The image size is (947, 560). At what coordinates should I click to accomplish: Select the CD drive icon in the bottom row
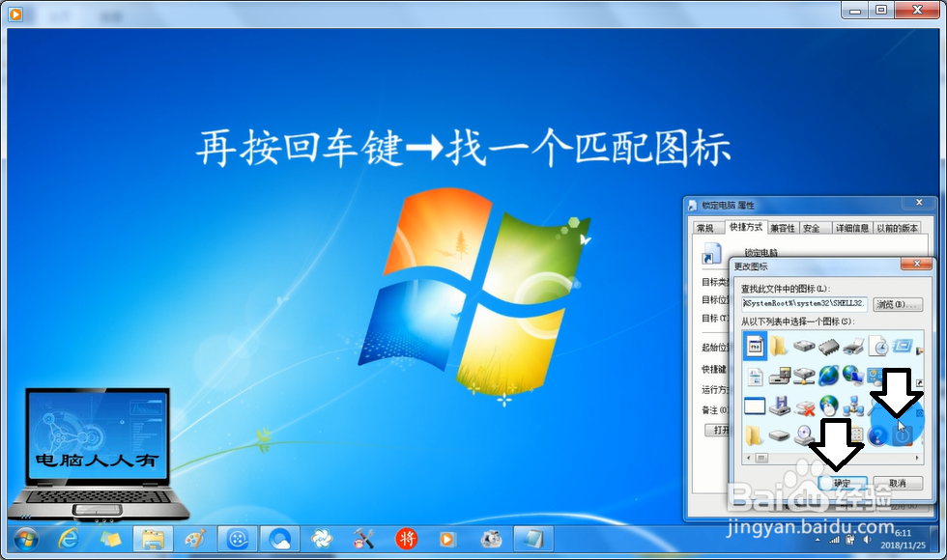[804, 435]
